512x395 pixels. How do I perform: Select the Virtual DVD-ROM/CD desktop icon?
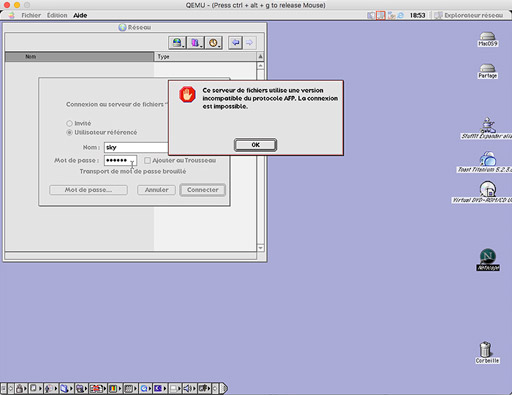click(x=487, y=192)
